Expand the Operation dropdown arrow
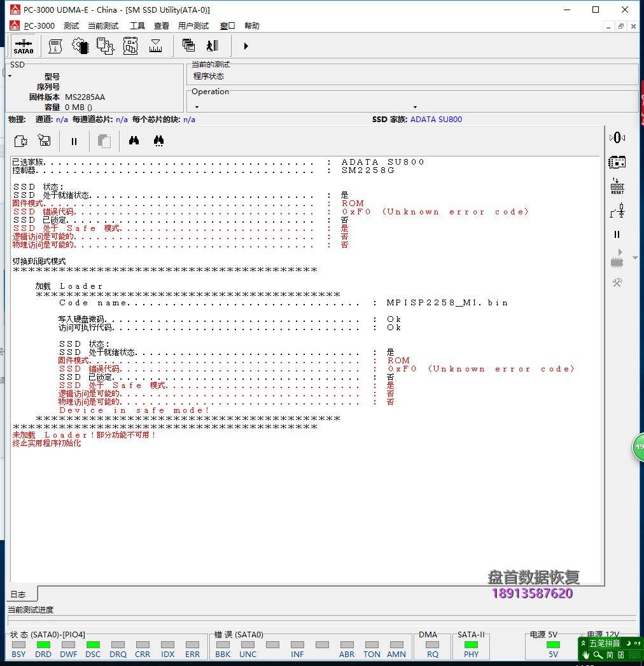Viewport: 644px width, 666px height. 415,108
